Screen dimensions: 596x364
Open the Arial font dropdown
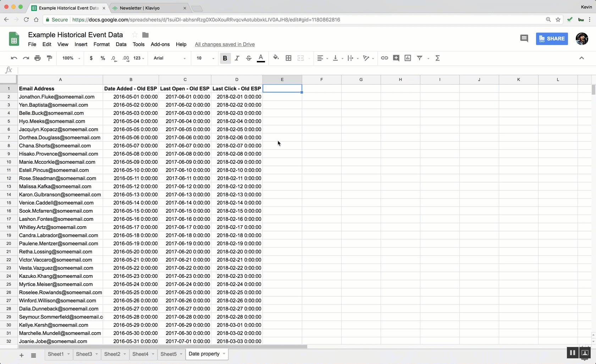tap(169, 58)
